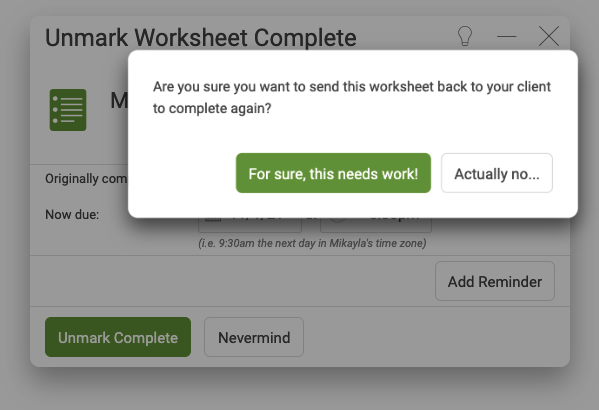Click the 'Now due:' label

click(72, 215)
